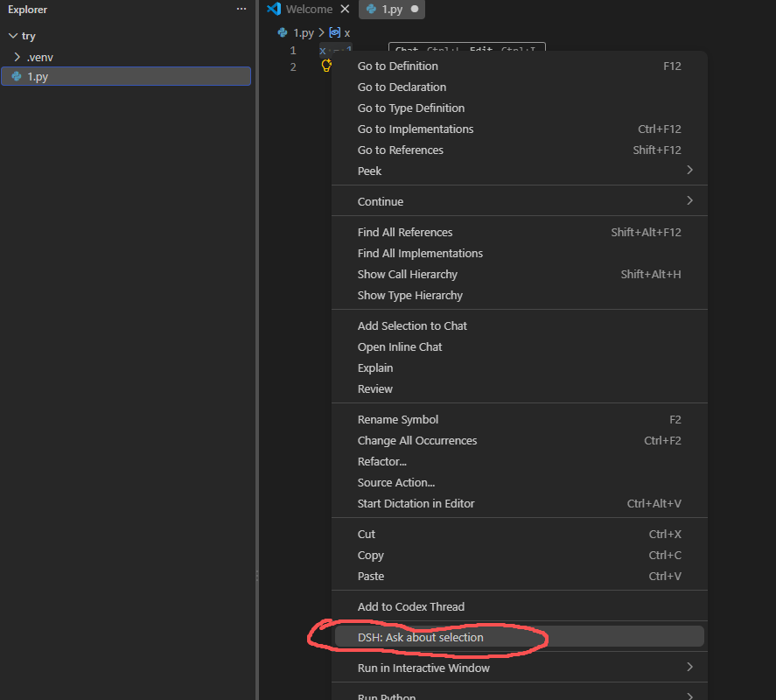
Task: Choose Copy in context menu
Action: 519,555
